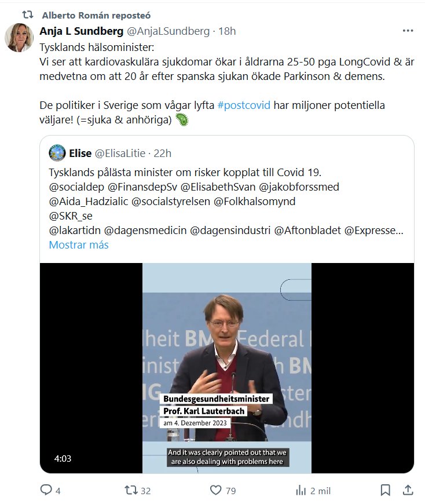Screen dimensions: 425x504
Task: Like the tweet with the heart icon
Action: tap(215, 490)
